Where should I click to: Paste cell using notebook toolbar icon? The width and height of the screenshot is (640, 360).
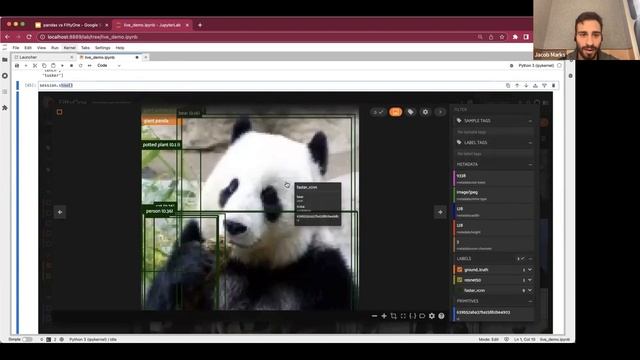coord(53,65)
